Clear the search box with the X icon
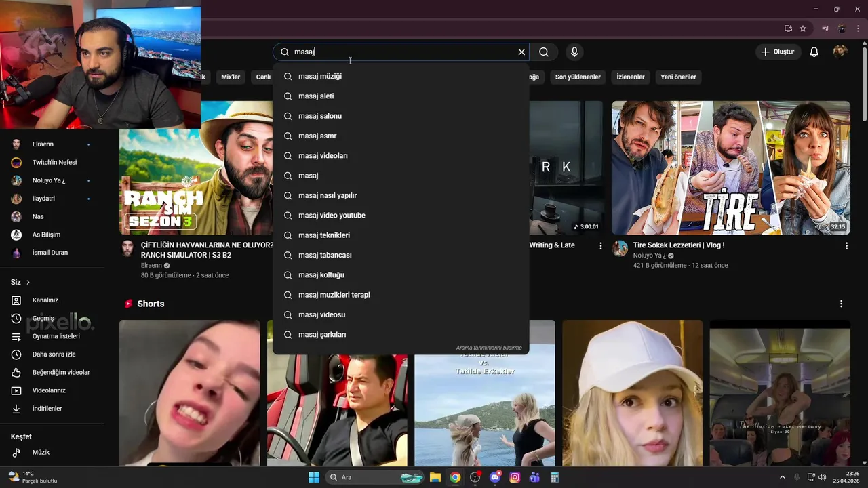 tap(521, 52)
